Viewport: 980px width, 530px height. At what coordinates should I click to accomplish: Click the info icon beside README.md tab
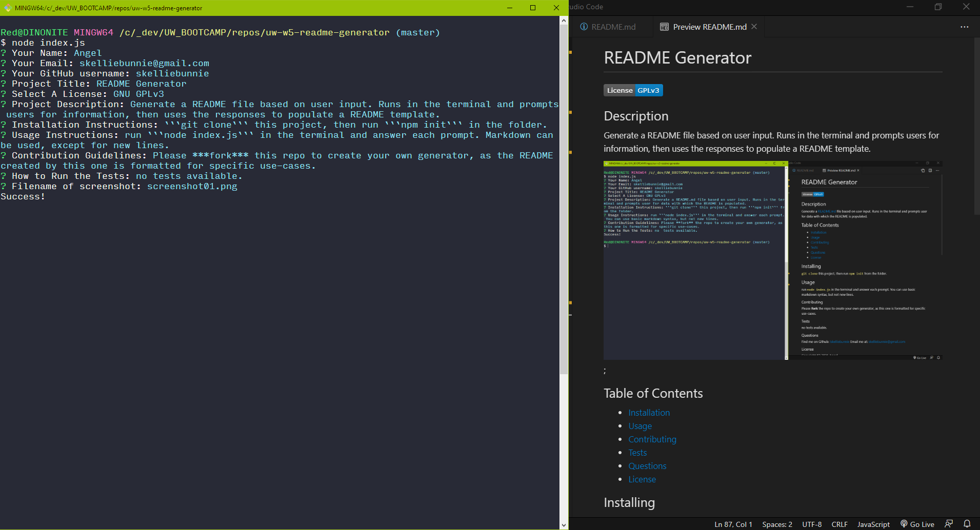click(x=584, y=27)
